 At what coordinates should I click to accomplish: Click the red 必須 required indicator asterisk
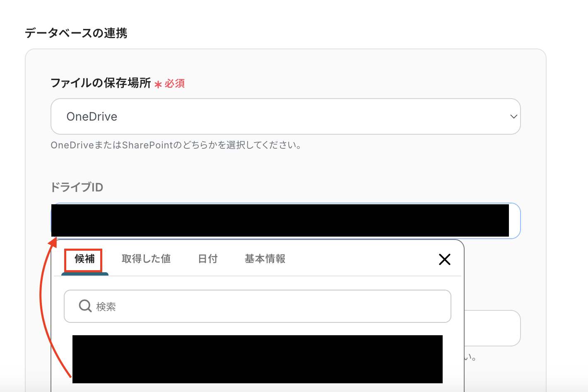(x=158, y=84)
